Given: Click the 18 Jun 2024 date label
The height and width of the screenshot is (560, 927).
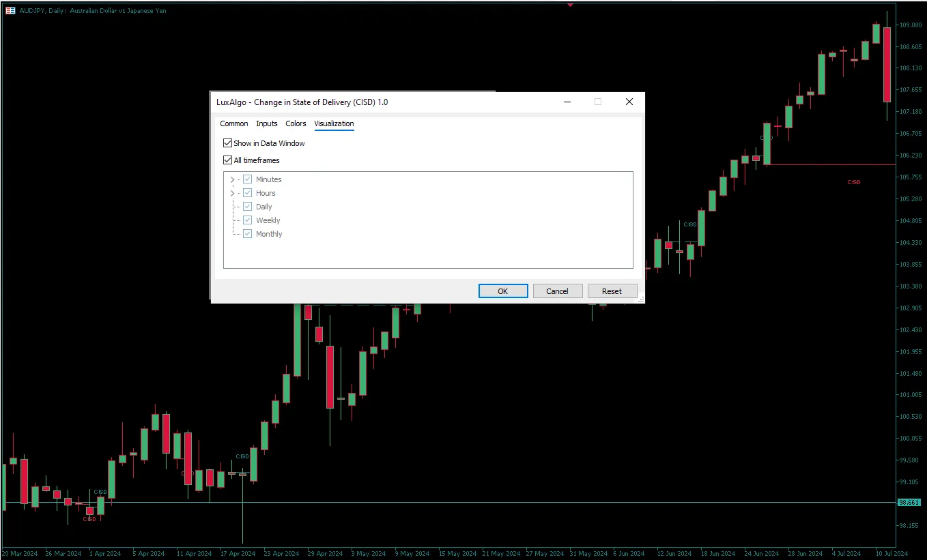Looking at the screenshot, I should point(718,553).
